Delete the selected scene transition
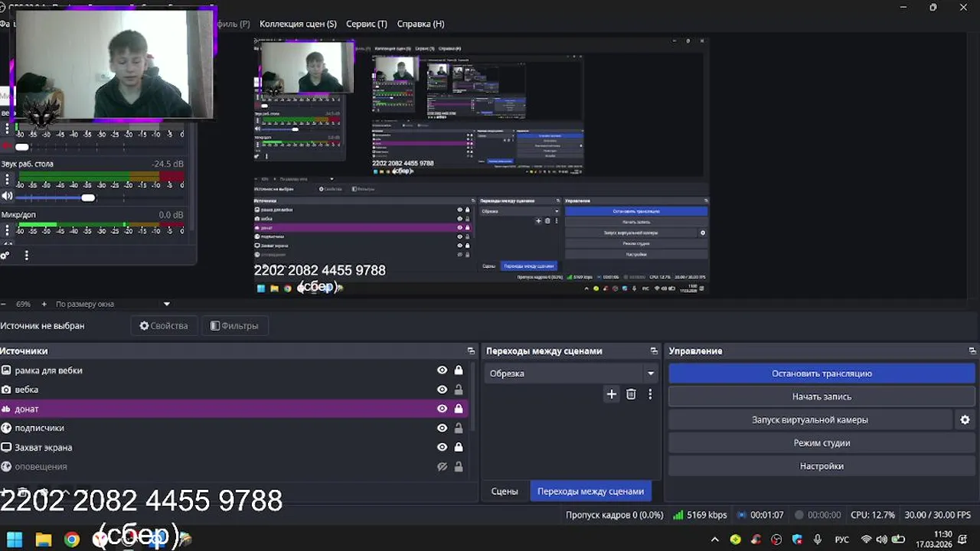 (x=631, y=394)
